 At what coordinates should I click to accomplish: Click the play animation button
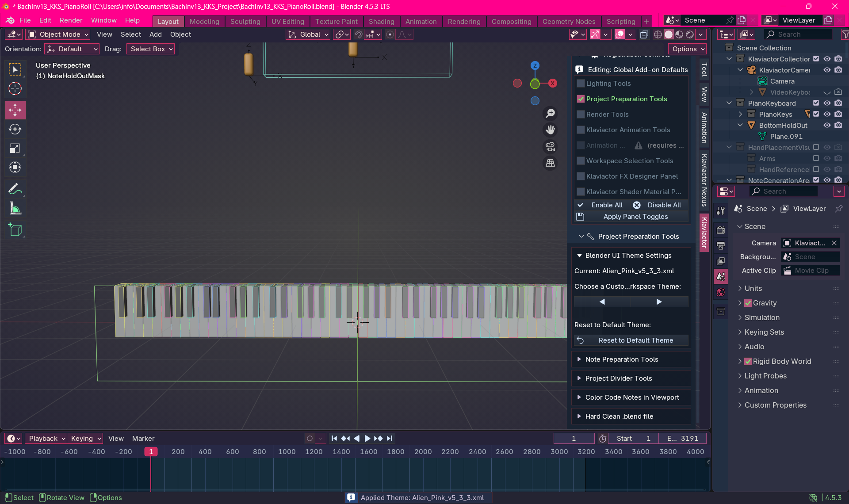(x=367, y=439)
